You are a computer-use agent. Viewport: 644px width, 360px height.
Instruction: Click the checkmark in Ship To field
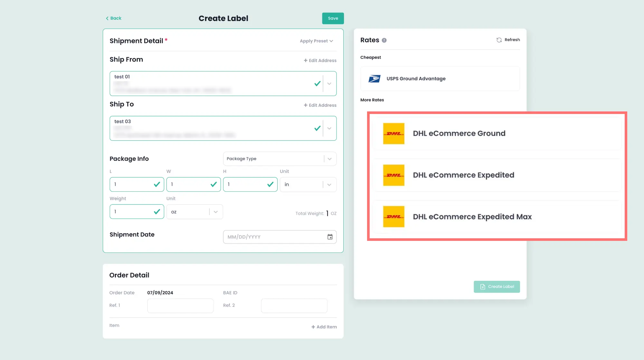pos(317,128)
